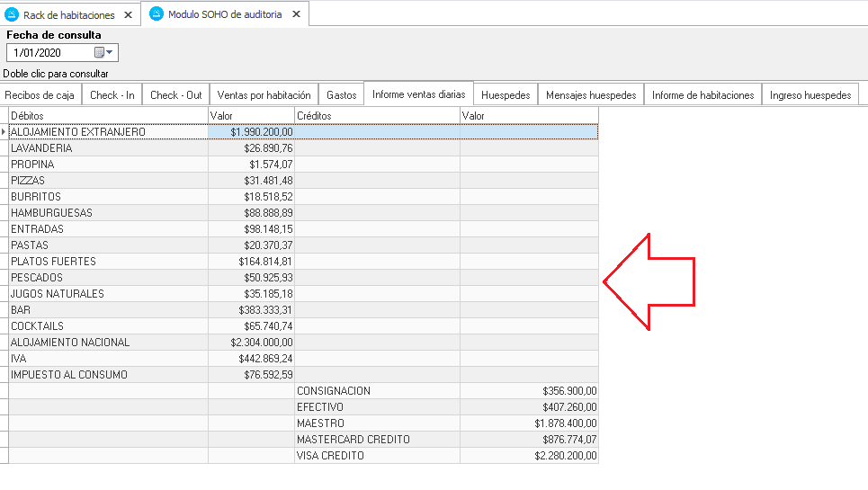Click the Modulo SOHO de auditoria tab icon
Viewport: 868px width, 490px height.
pos(157,13)
